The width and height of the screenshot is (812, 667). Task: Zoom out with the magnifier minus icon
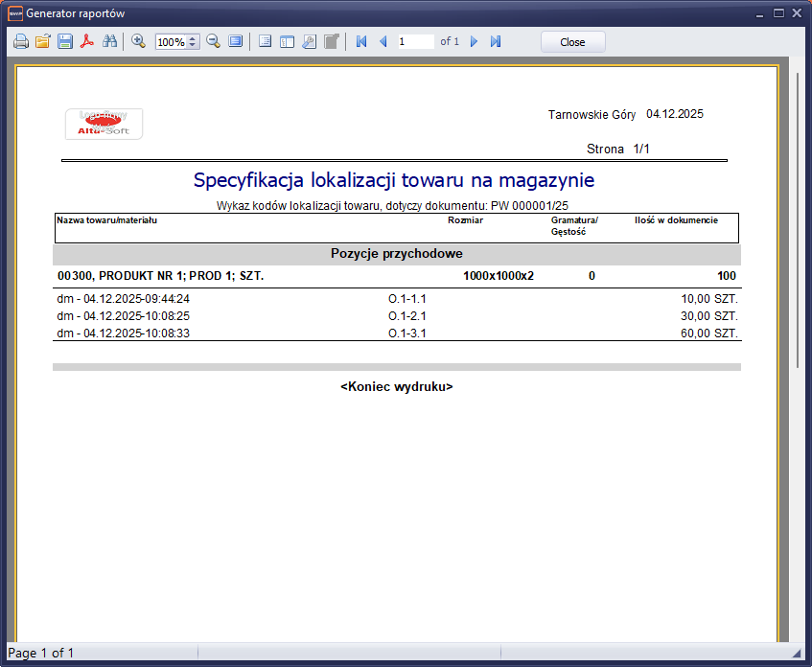213,42
